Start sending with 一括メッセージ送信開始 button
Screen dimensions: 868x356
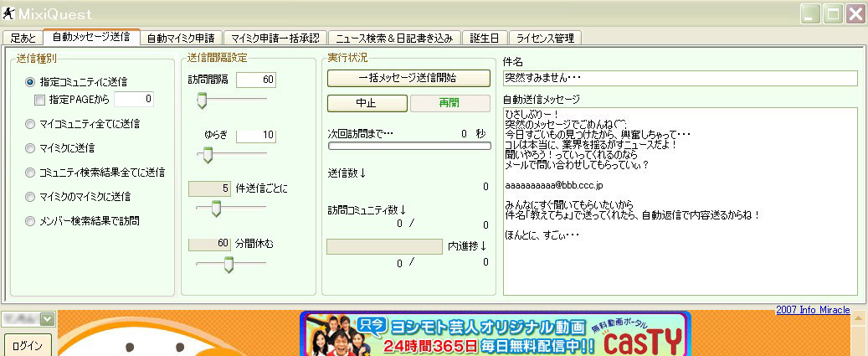point(408,78)
